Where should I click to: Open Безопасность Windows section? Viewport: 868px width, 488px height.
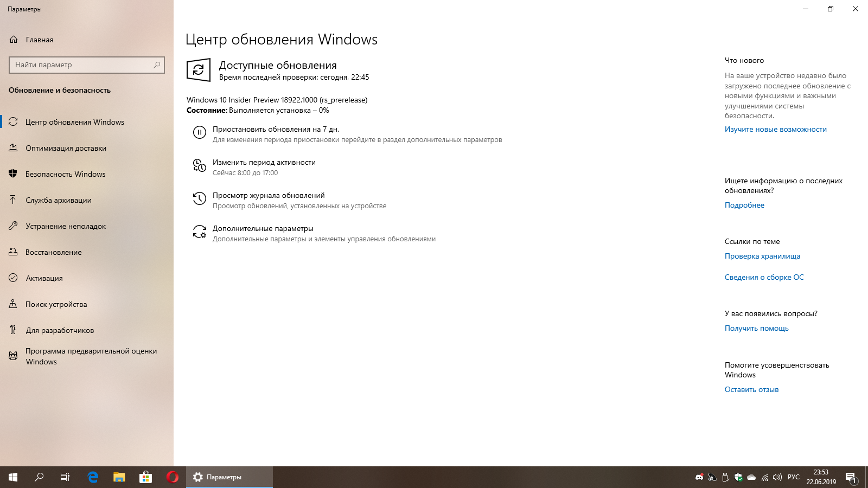coord(87,174)
